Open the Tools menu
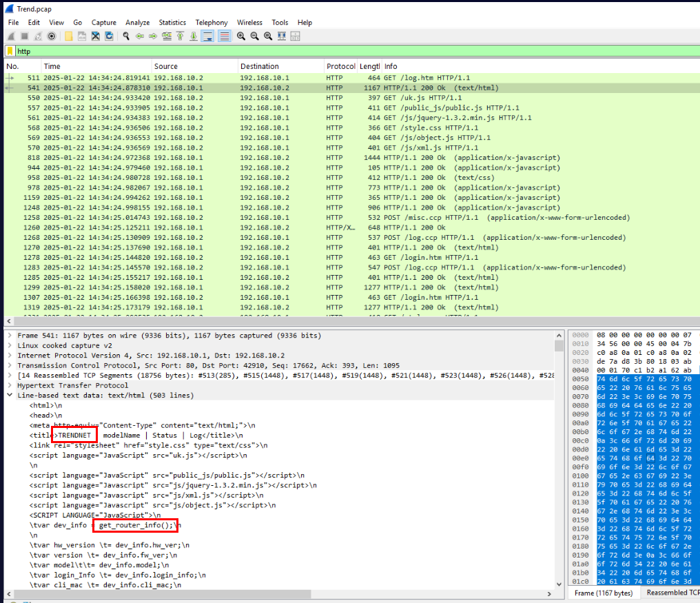Image resolution: width=700 pixels, height=603 pixels. click(x=280, y=22)
